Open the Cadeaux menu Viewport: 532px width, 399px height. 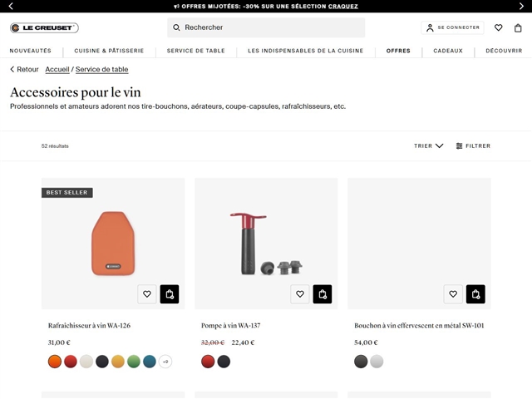point(448,51)
